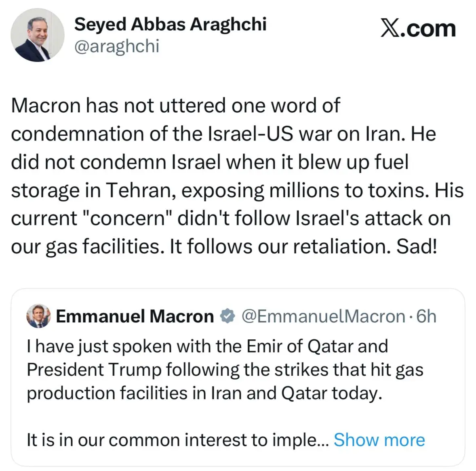This screenshot has height=471, width=476.
Task: Open Emmanuel Macron's name in quoted tweet
Action: 135,316
